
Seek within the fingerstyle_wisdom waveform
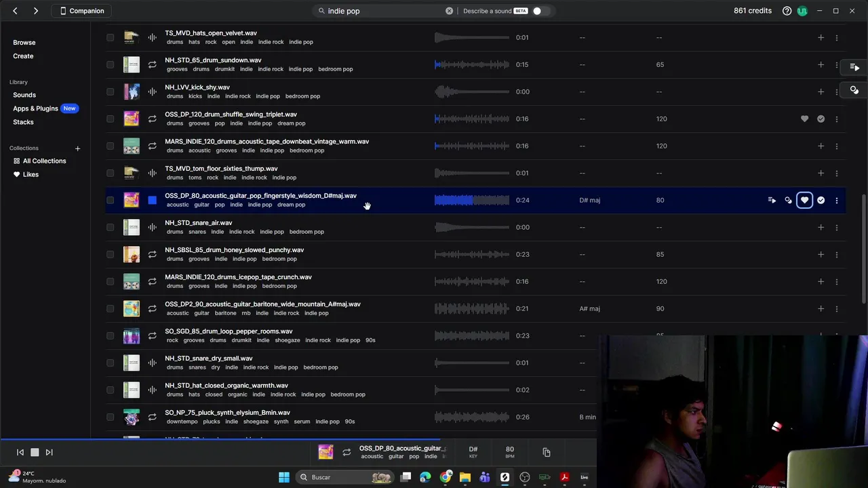click(x=471, y=200)
